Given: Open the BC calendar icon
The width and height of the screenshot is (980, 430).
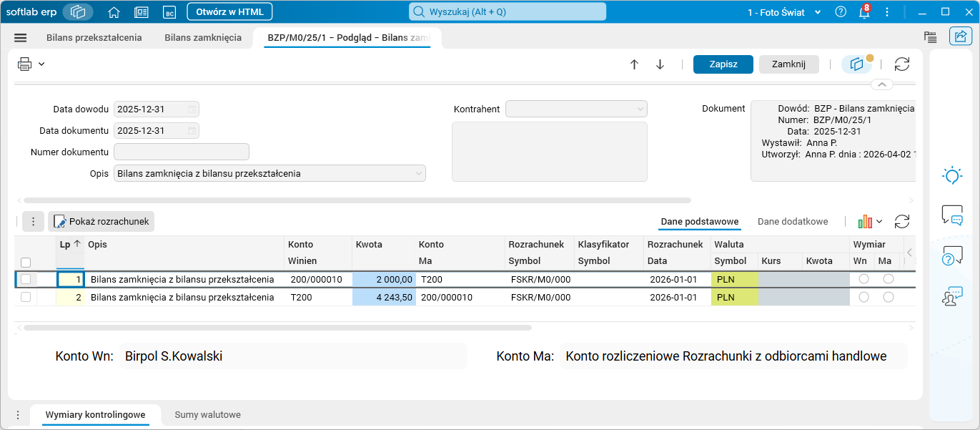Looking at the screenshot, I should [169, 12].
